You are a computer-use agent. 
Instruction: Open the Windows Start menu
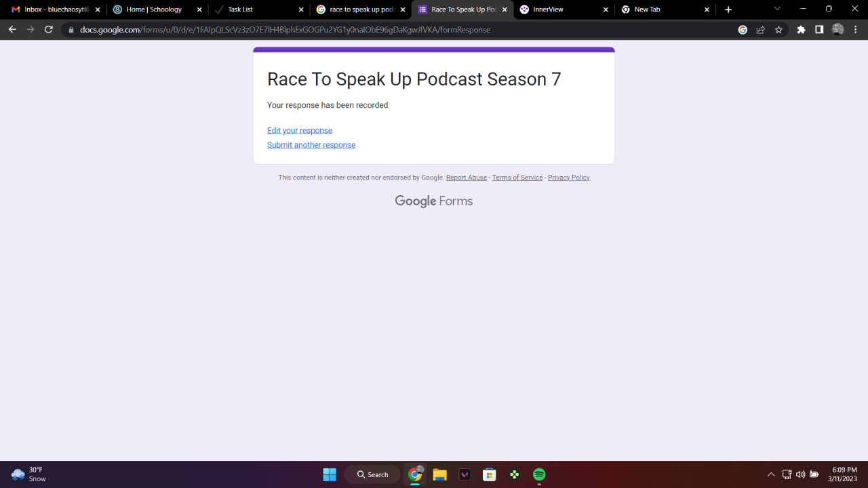coord(330,474)
